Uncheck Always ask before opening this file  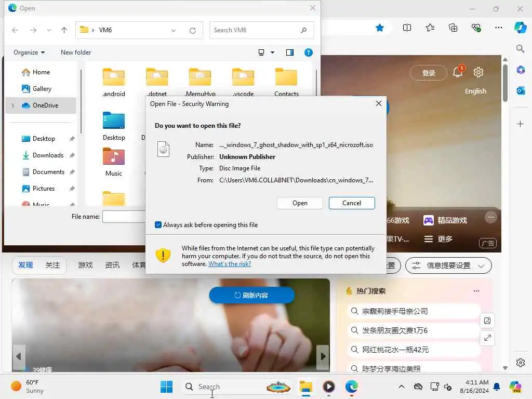[158, 224]
